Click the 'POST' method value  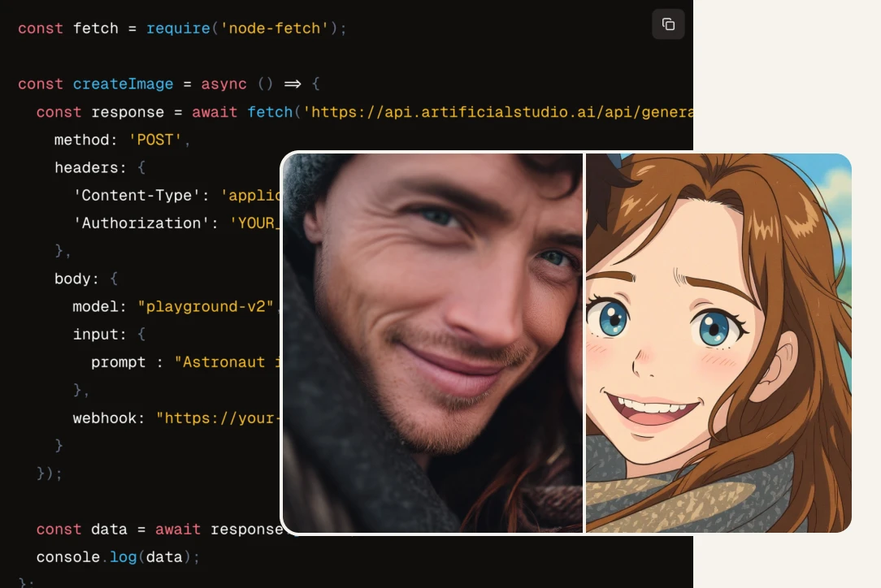(156, 140)
